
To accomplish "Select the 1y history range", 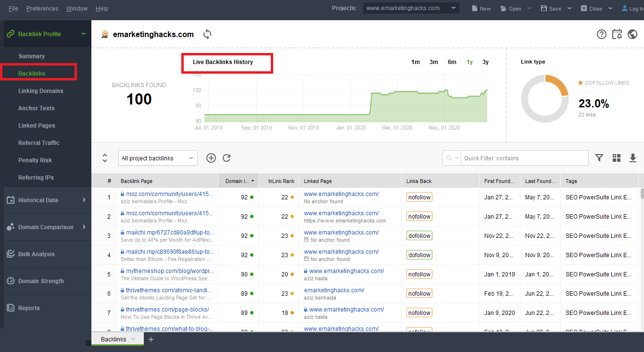I will coord(469,62).
